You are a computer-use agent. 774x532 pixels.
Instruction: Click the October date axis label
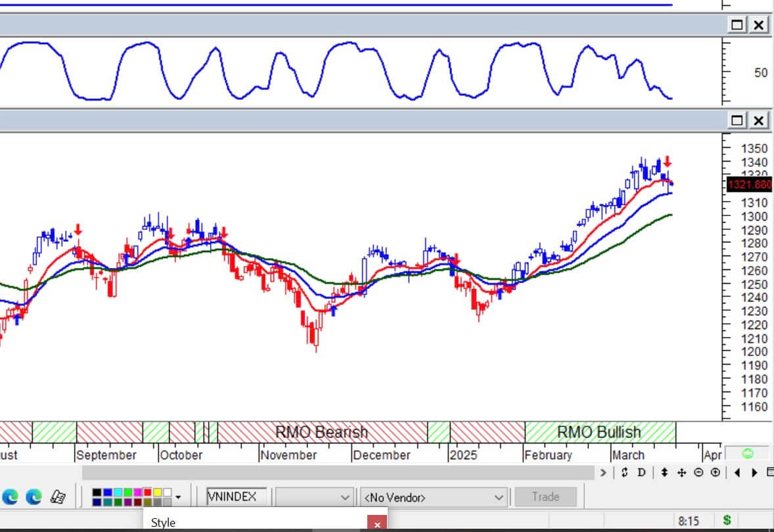pos(181,455)
